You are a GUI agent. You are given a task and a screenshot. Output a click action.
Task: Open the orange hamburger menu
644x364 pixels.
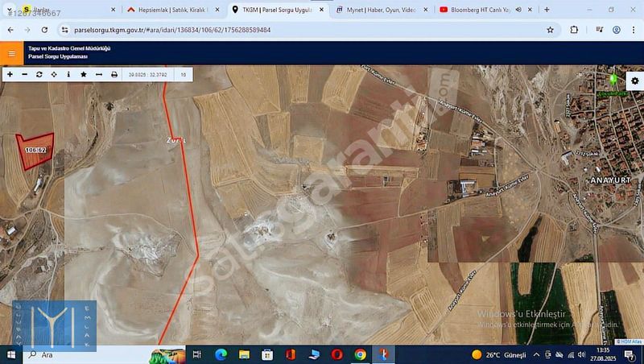[x=11, y=54]
